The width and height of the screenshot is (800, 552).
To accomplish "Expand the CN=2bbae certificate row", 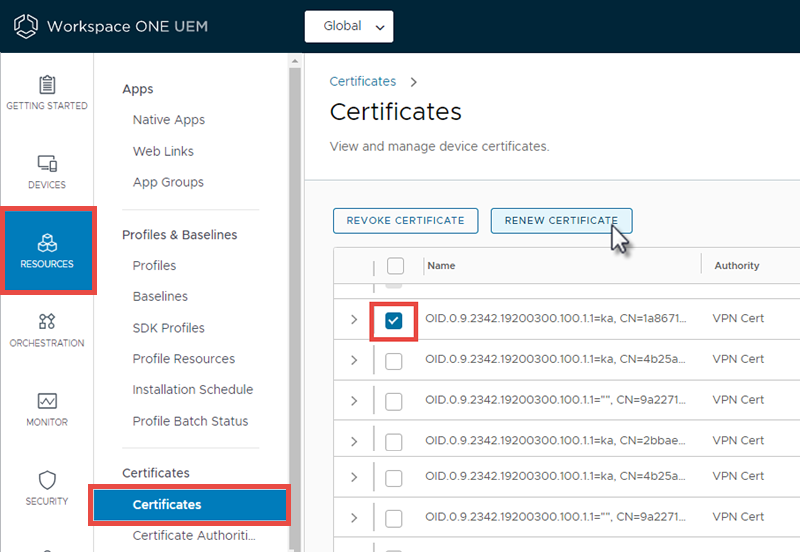I will [354, 441].
